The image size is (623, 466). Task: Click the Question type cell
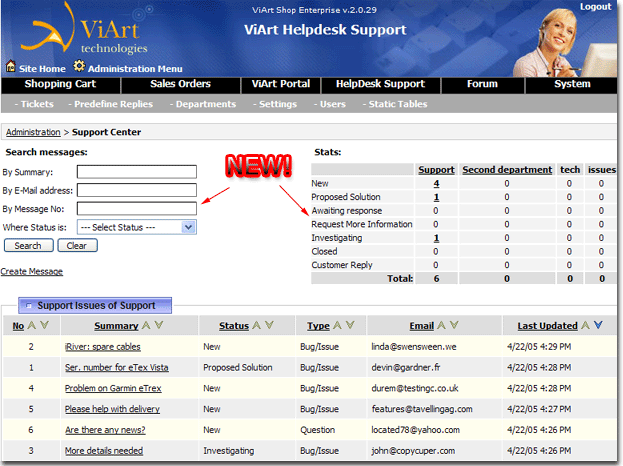coord(317,430)
